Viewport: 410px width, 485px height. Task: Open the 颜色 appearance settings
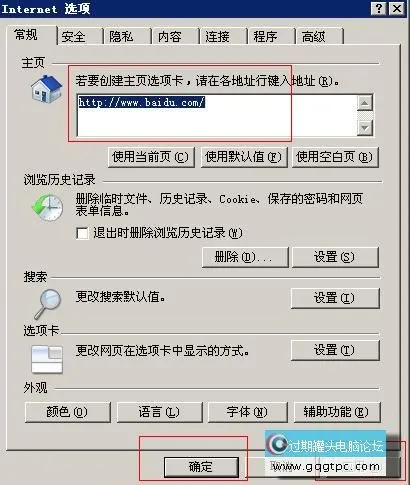(68, 412)
